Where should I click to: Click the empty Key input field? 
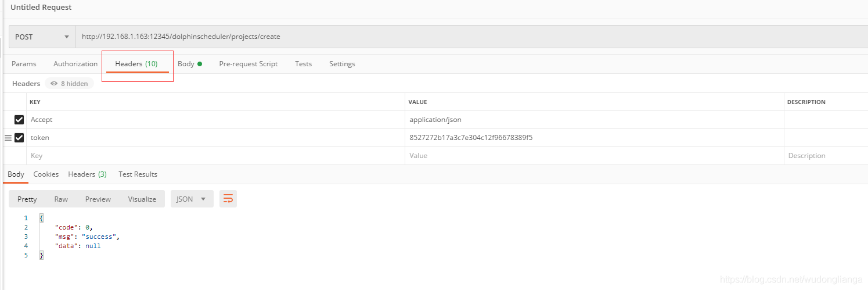(215, 156)
